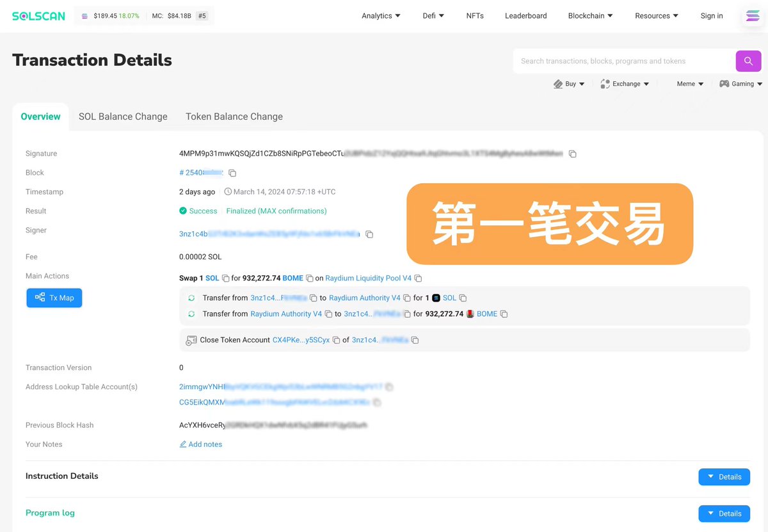
Task: Open the Exchange dropdown
Action: click(x=625, y=84)
